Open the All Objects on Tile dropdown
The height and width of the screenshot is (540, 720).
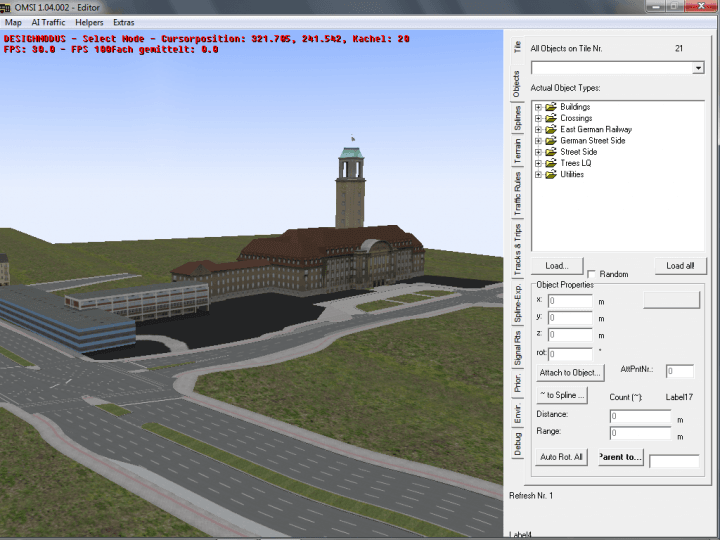697,68
